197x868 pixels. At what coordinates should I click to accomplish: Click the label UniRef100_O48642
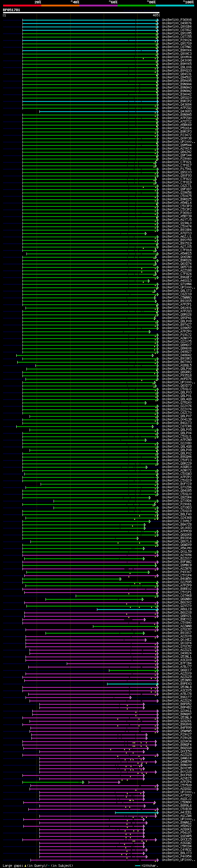pyautogui.click(x=177, y=355)
